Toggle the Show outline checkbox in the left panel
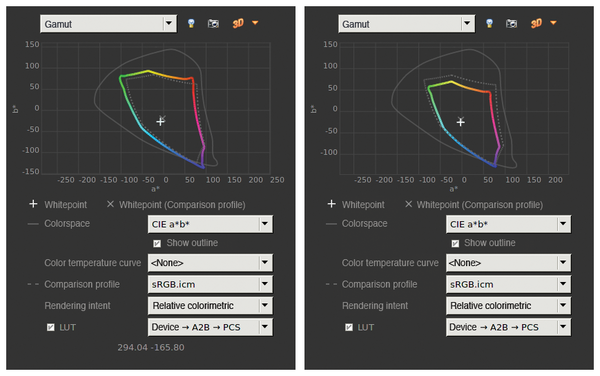Image resolution: width=600 pixels, height=376 pixels. (x=157, y=243)
